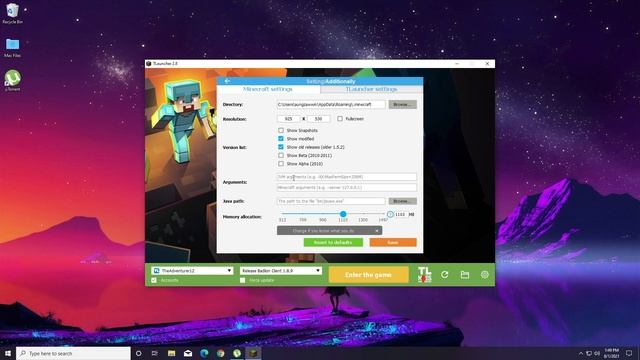Enable the Fullscreen checkbox
This screenshot has width=640, height=360.
pos(340,119)
